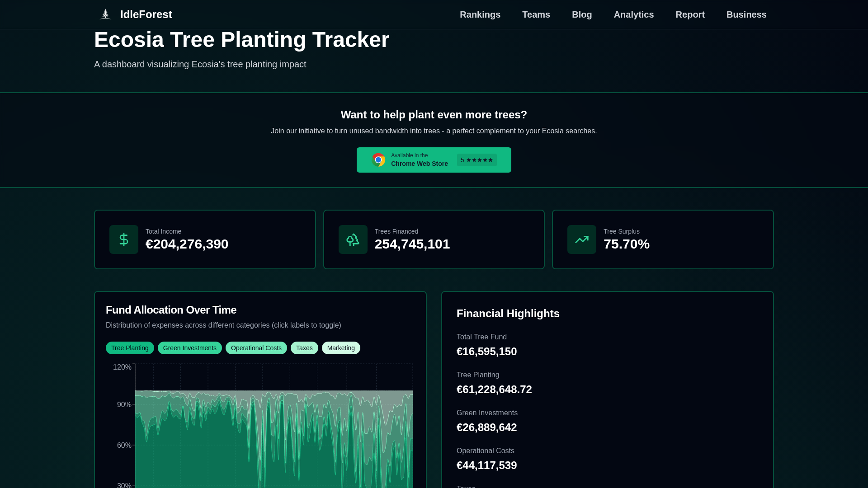Click the trending-up Tree Surplus icon

click(582, 239)
